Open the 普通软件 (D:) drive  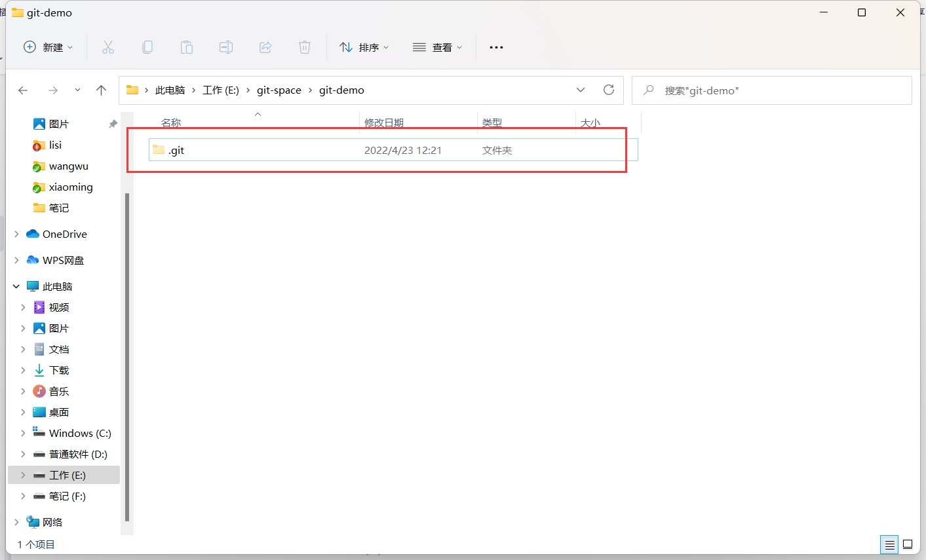[x=78, y=454]
